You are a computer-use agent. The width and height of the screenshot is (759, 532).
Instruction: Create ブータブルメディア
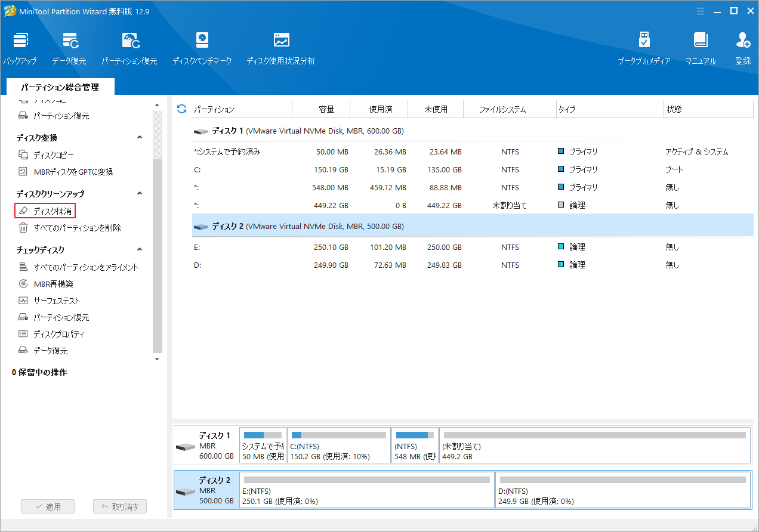644,49
